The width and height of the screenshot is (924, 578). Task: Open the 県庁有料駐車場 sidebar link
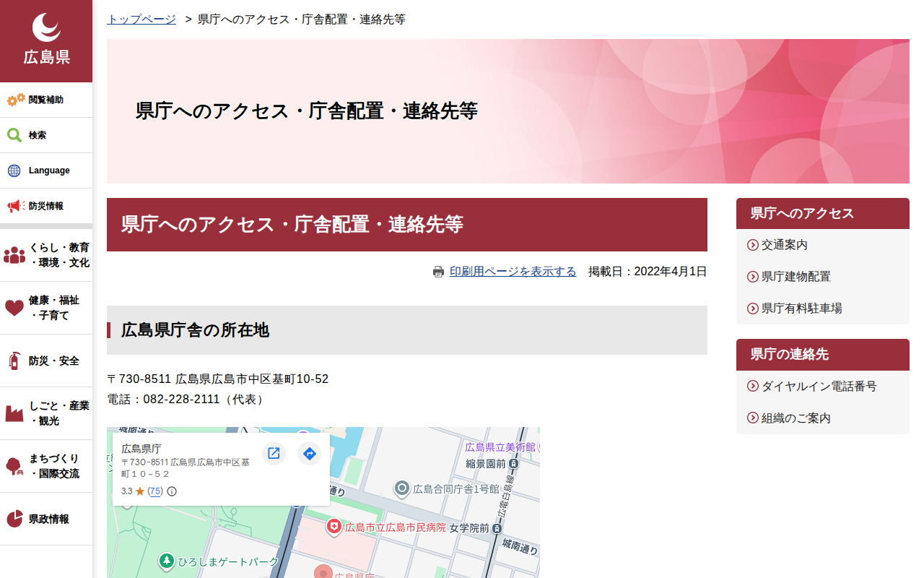click(x=802, y=309)
